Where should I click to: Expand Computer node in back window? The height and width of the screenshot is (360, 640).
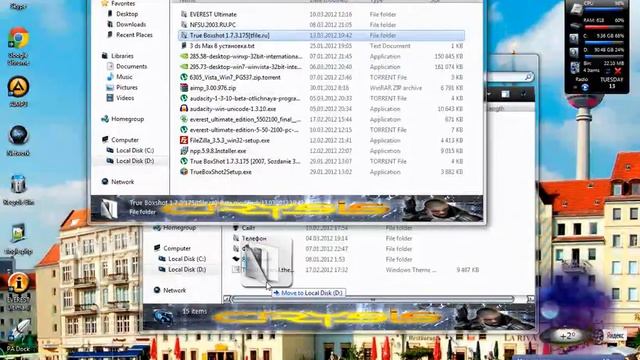pyautogui.click(x=177, y=248)
